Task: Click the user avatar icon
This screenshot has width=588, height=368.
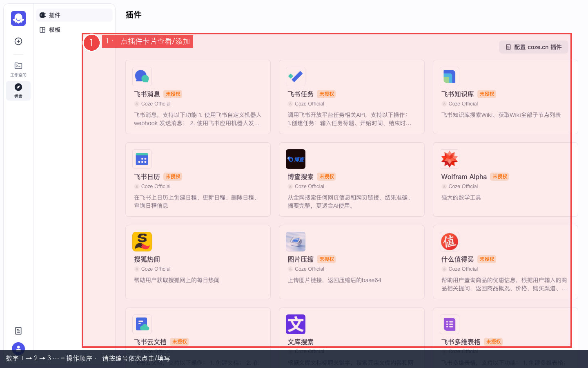Action: [18, 348]
